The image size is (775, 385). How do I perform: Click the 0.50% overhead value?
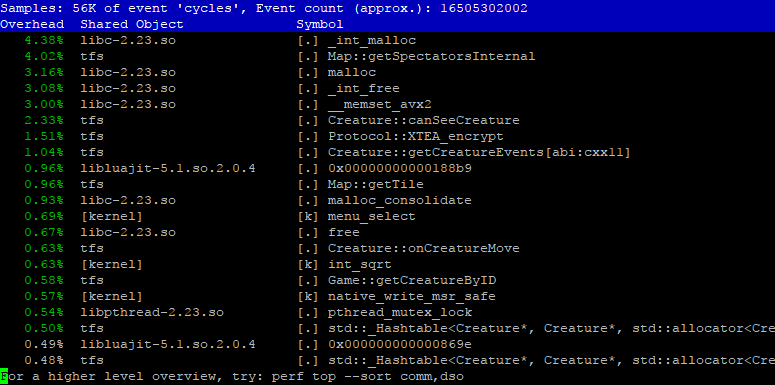(x=44, y=329)
